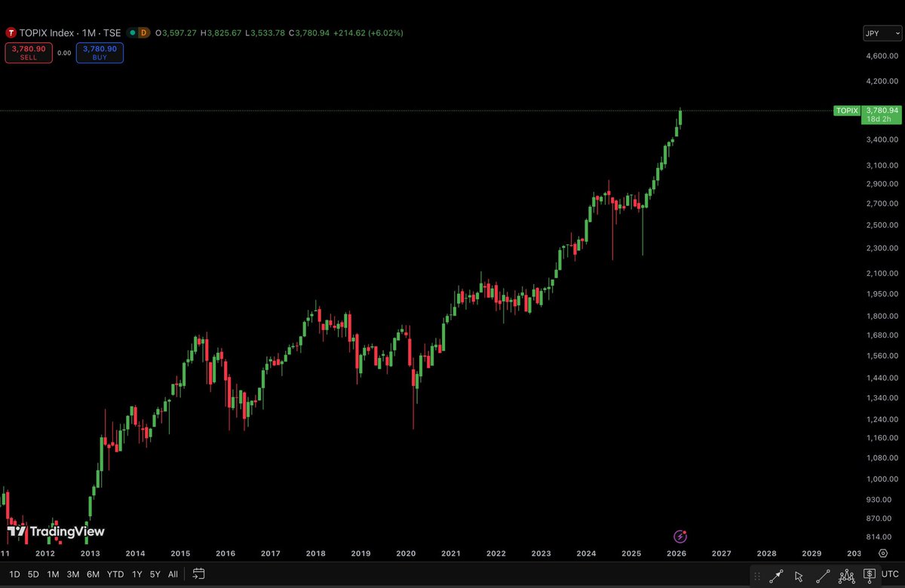Click the TOPIX Index symbol logo
The width and height of the screenshot is (905, 588).
[11, 33]
